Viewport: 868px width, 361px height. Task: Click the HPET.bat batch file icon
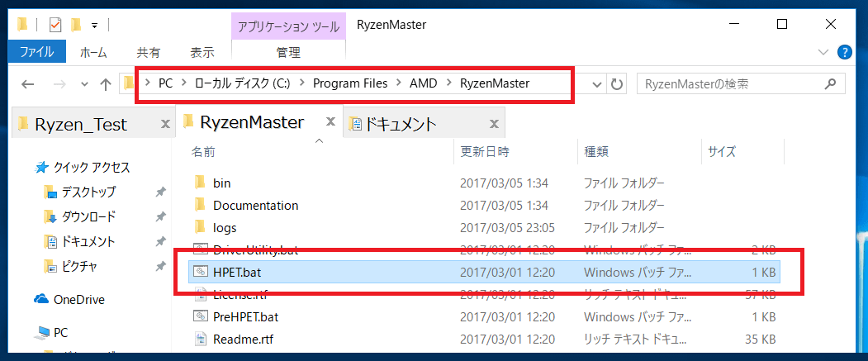pos(200,272)
